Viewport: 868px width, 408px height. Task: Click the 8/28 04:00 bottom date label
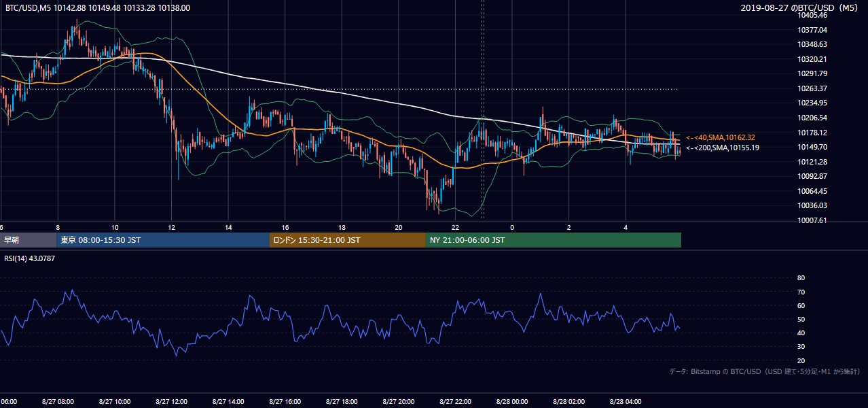(626, 402)
